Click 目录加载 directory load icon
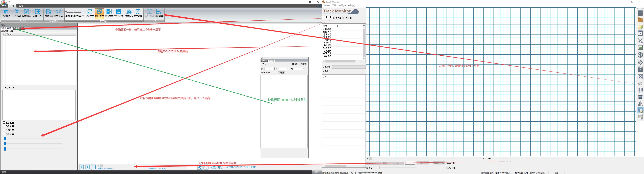Viewport: 644px width, 174px height. [x=27, y=13]
